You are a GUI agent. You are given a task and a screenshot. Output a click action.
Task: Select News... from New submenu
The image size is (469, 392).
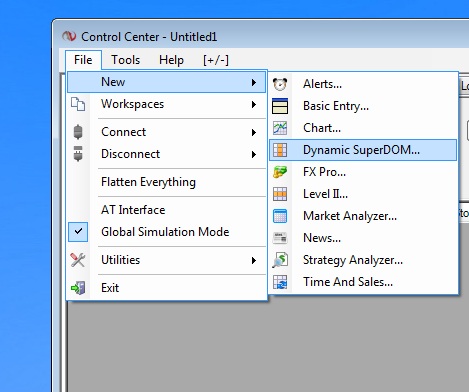pyautogui.click(x=363, y=238)
